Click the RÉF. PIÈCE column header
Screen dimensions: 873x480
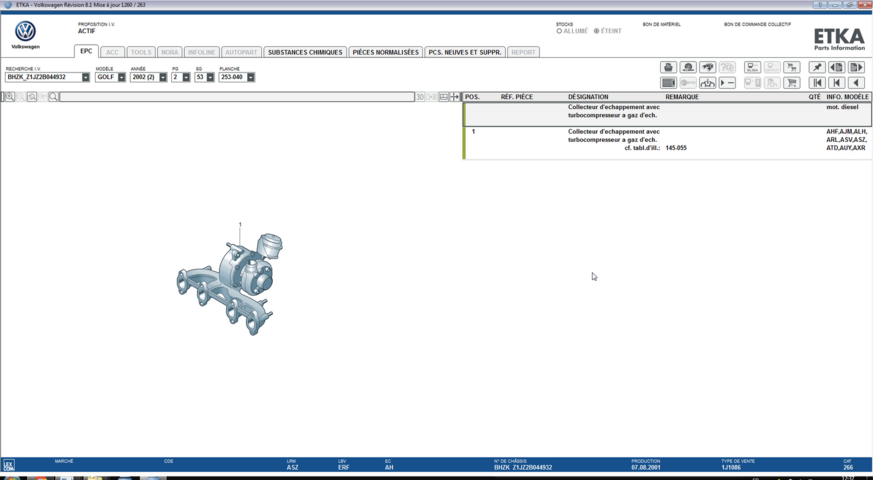coord(517,97)
